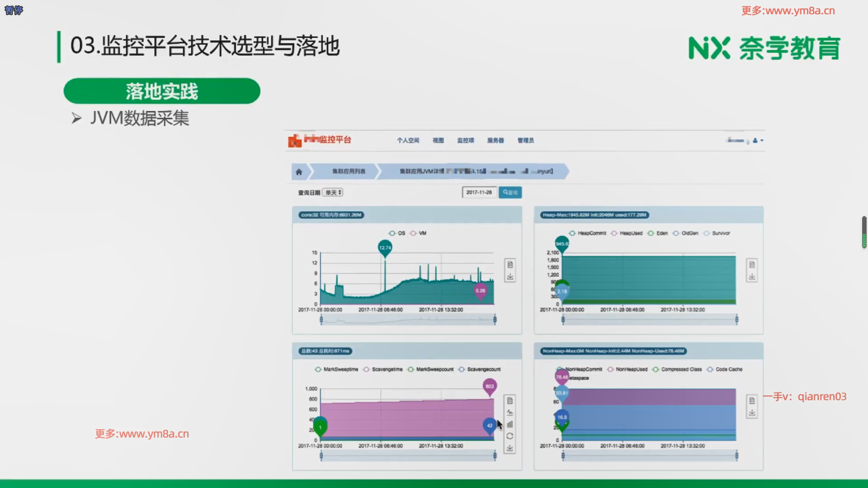Viewport: 868px width, 488px height.
Task: Go to 集群应用列表 breadcrumb link
Action: pyautogui.click(x=349, y=172)
